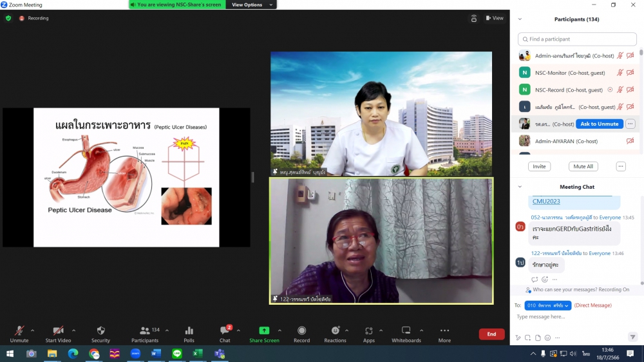Open the Reactions emoji menu
644x362 pixels.
tap(335, 331)
